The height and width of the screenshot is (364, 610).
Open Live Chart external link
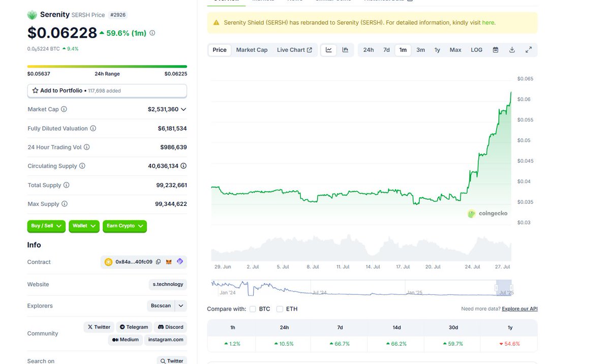point(294,50)
